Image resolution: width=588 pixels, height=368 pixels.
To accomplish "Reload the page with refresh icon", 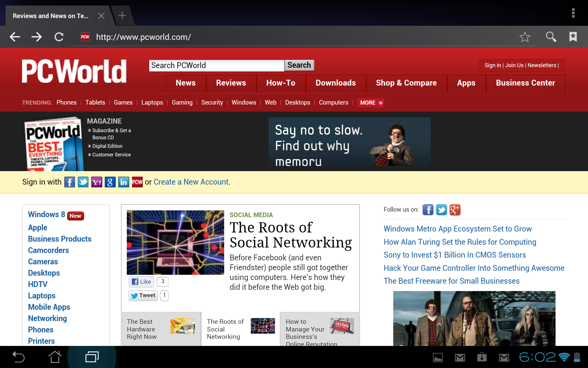I will coord(59,37).
